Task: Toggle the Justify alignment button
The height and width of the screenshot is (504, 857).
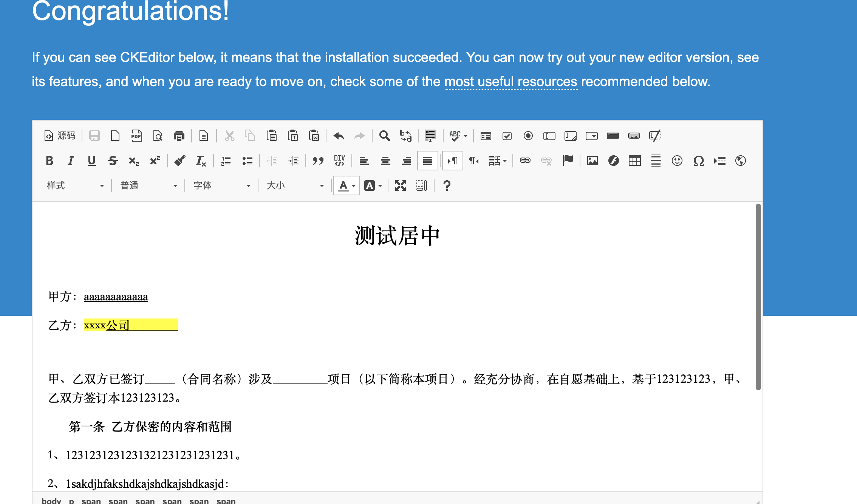Action: point(427,161)
